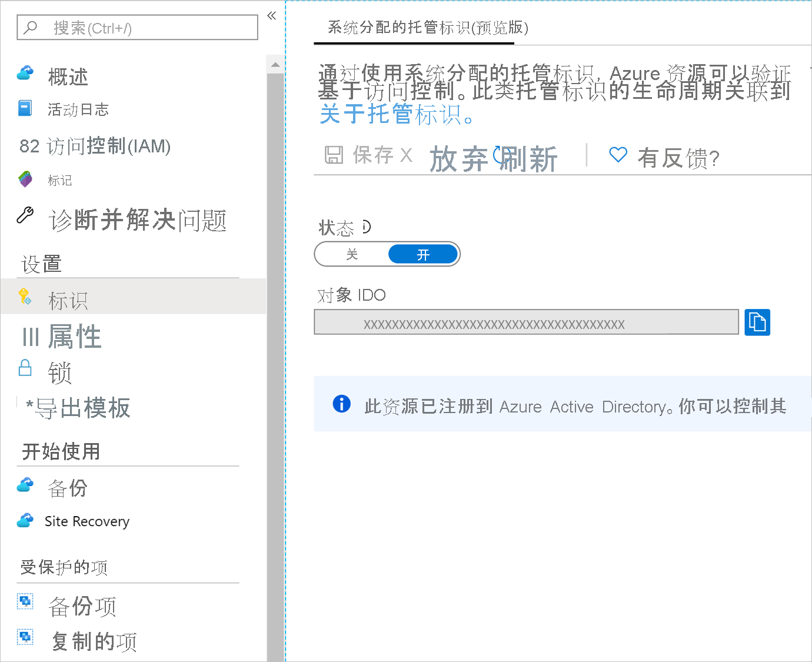The width and height of the screenshot is (812, 662).
Task: Click the 标记 tag icon
Action: 25,179
